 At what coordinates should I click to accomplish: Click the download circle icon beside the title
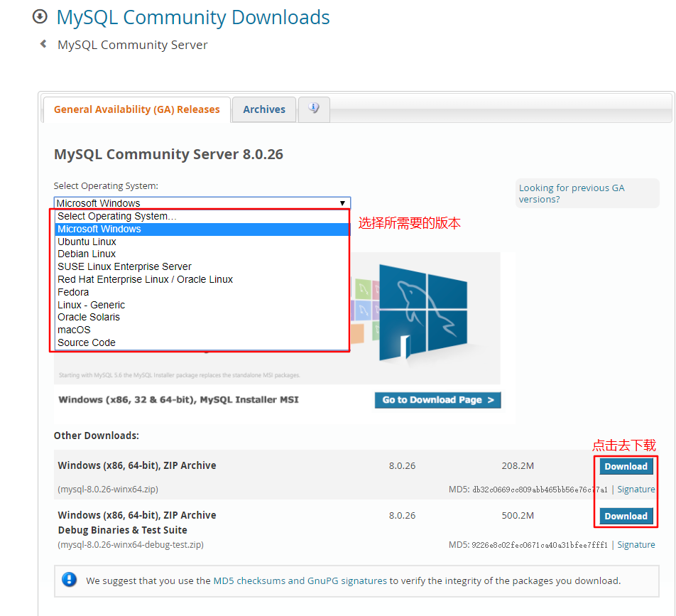pos(40,17)
